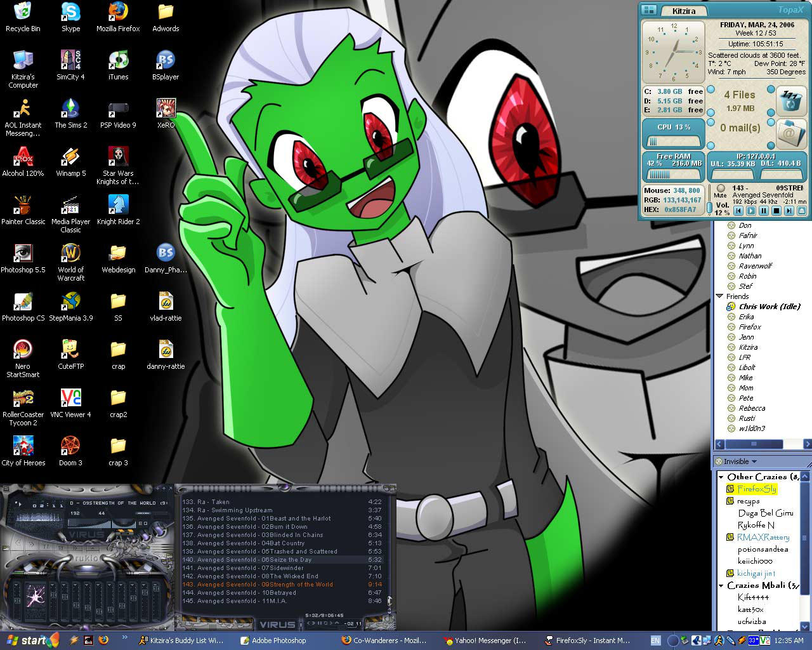Launch The Sims 2 shortcut
Viewport: 812px width, 650px height.
click(70, 114)
